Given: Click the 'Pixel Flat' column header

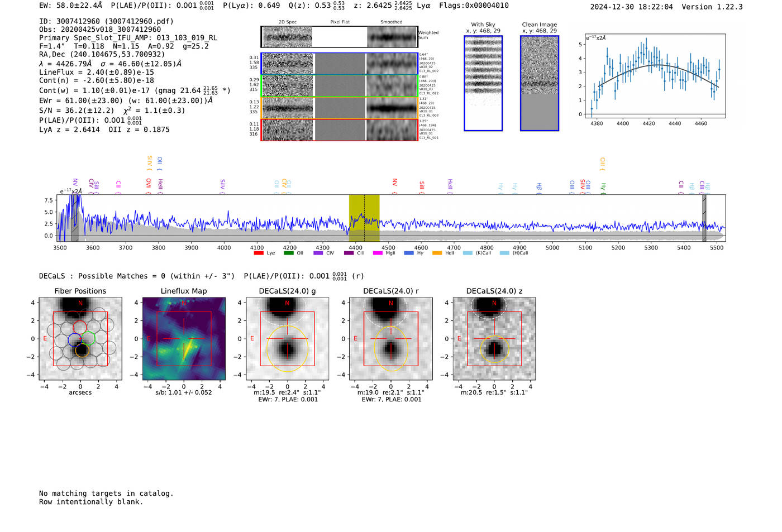Looking at the screenshot, I should [x=340, y=22].
